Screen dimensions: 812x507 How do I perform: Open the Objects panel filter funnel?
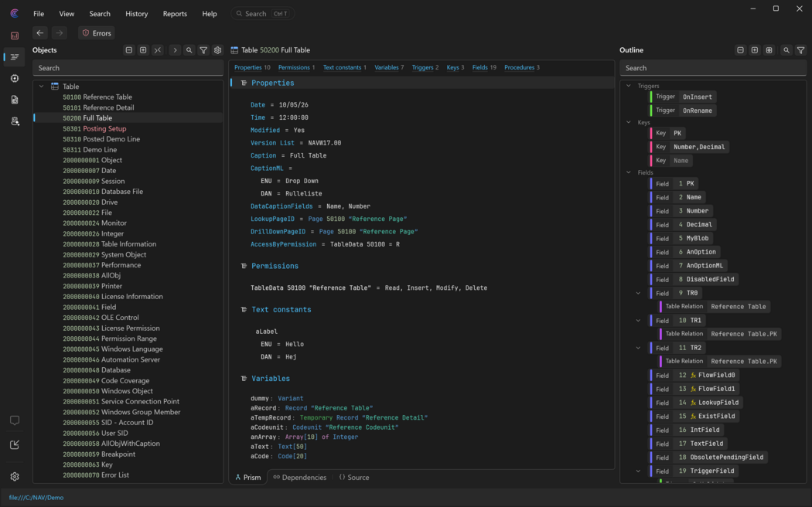tap(203, 50)
